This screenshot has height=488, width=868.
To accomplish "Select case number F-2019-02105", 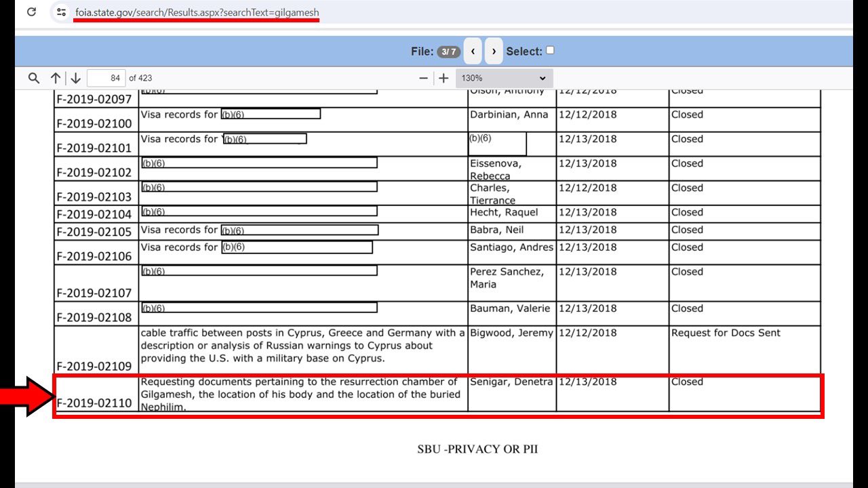I will pyautogui.click(x=94, y=232).
